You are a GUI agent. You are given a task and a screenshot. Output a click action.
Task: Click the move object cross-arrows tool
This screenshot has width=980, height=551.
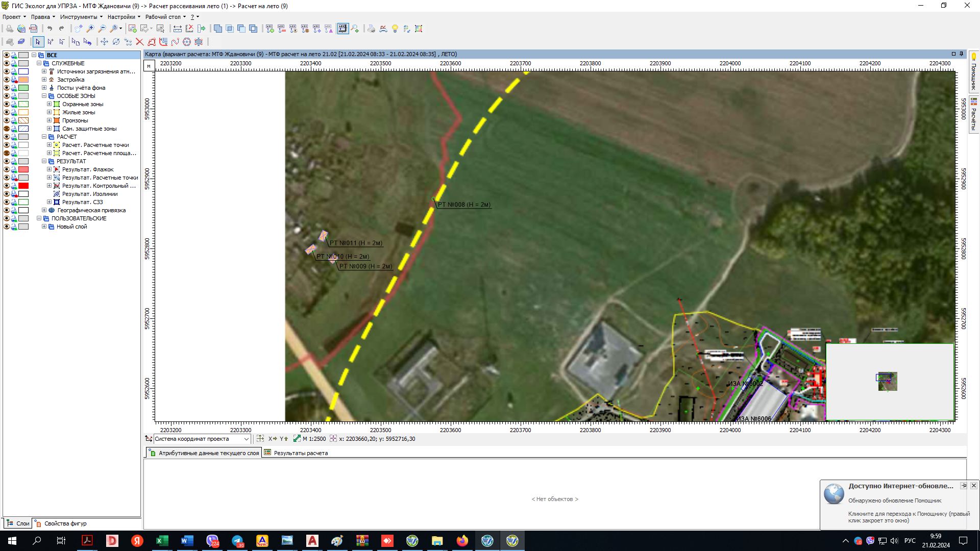click(104, 42)
